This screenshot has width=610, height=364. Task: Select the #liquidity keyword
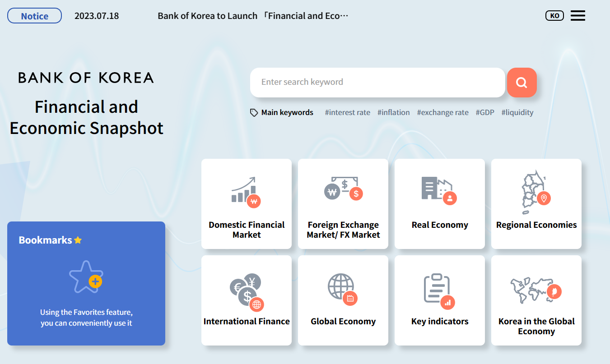click(x=517, y=113)
